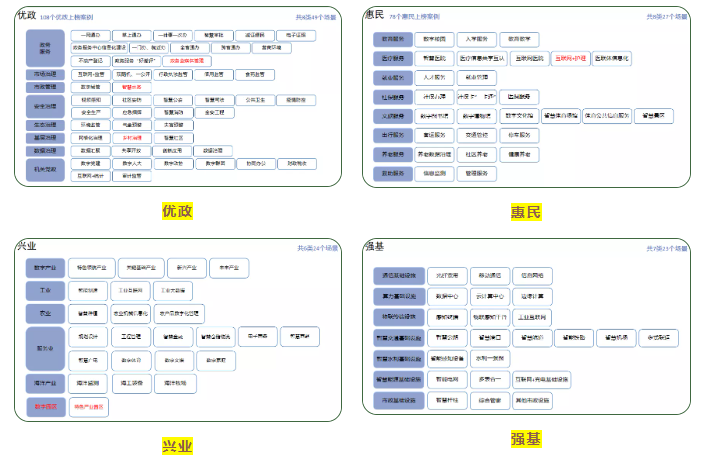Click the 教育服务 category in 惠民

point(394,39)
